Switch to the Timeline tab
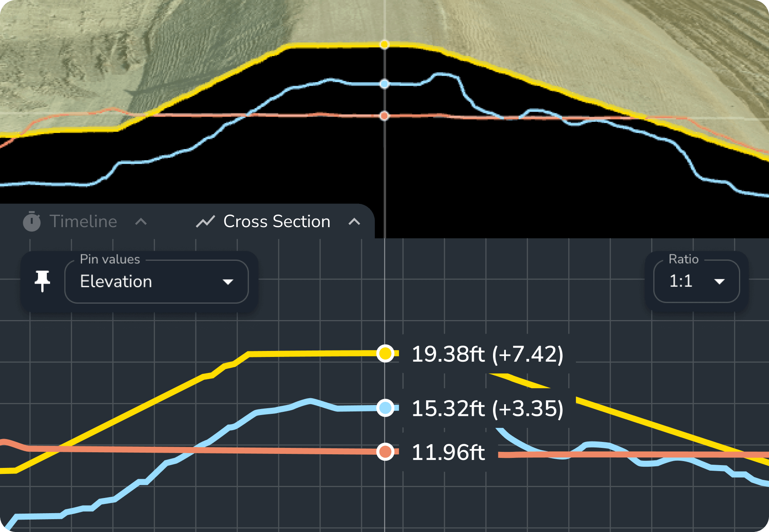769x532 pixels. (83, 221)
